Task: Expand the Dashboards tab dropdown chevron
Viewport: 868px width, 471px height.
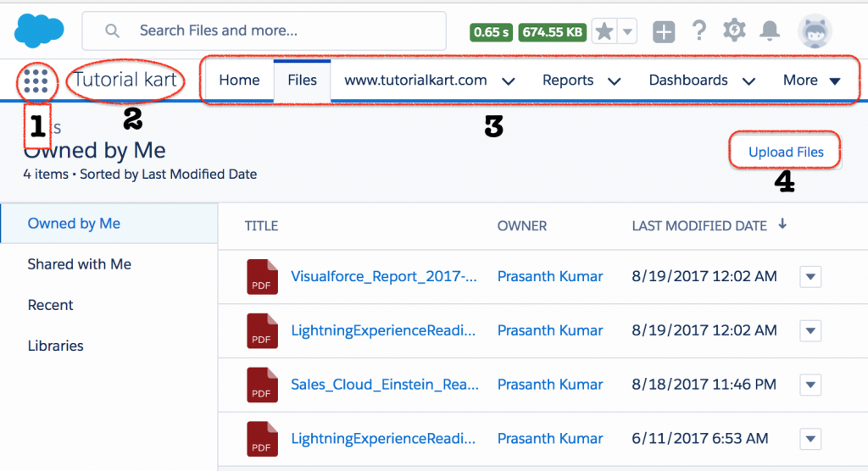Action: [x=748, y=81]
